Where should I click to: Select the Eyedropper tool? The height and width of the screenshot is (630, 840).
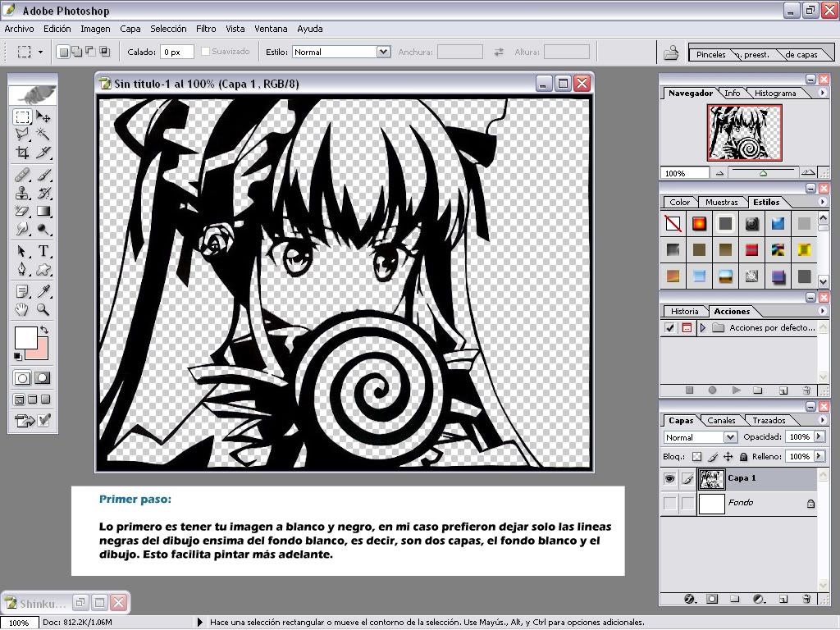coord(43,291)
